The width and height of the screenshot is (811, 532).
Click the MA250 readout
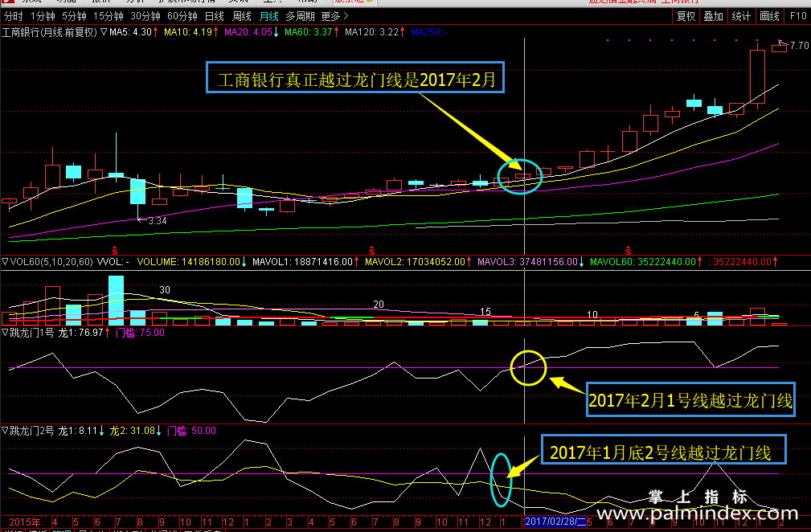click(429, 32)
